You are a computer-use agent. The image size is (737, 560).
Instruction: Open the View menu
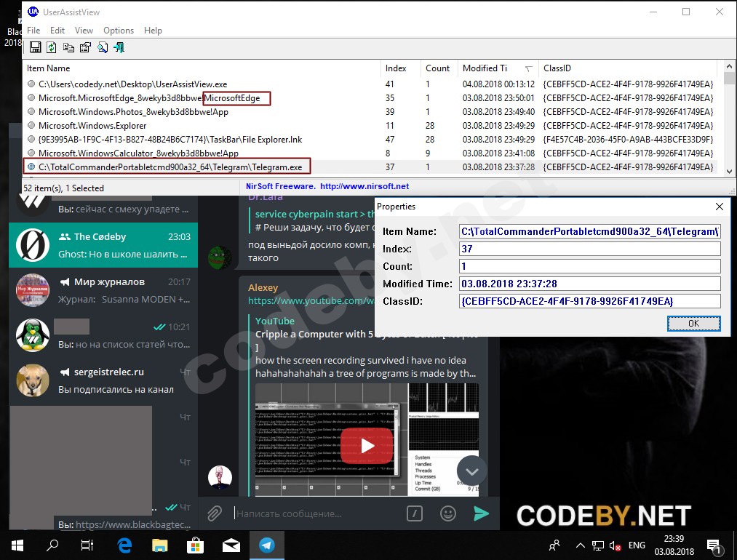[84, 31]
